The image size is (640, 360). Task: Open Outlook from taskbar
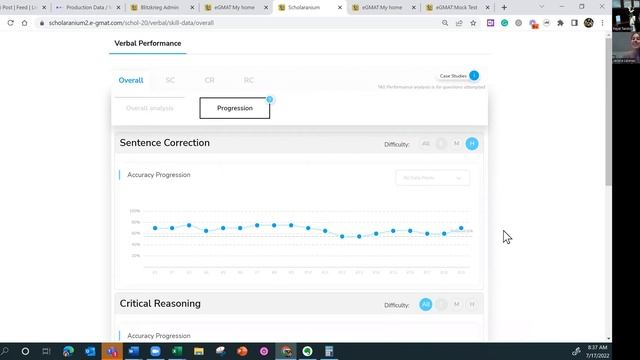click(90, 351)
